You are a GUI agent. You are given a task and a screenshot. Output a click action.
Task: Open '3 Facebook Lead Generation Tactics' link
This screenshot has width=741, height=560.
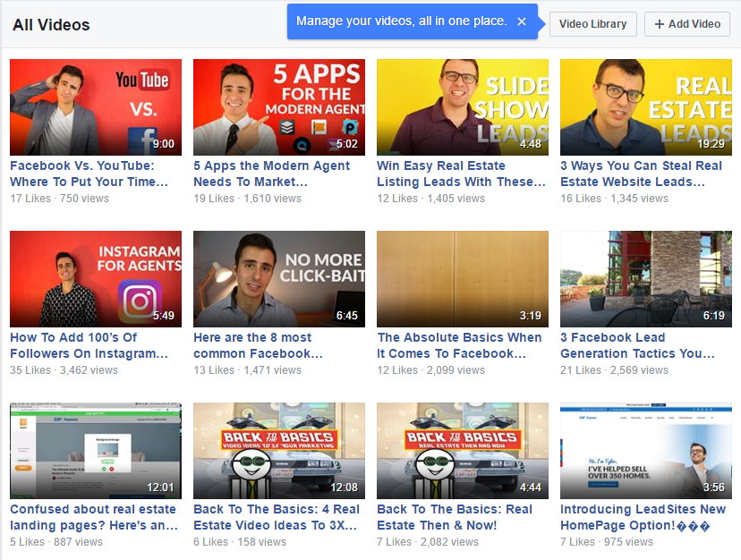coord(637,345)
